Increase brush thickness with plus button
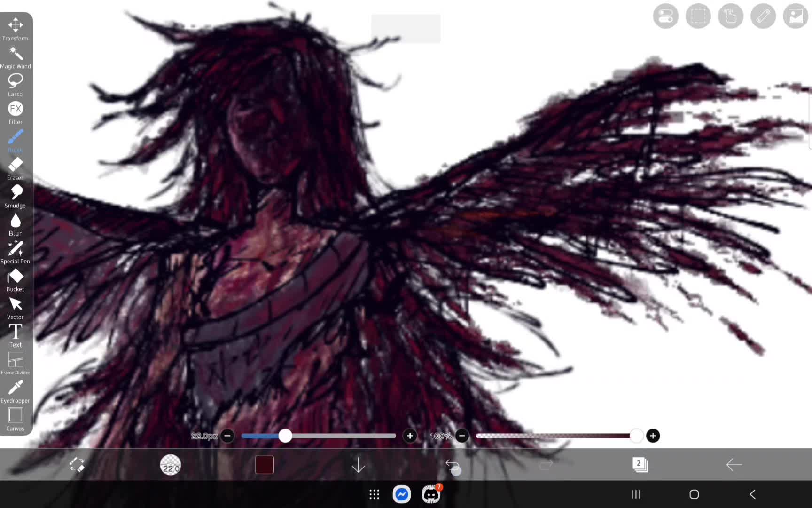Viewport: 812px width, 508px height. 410,436
